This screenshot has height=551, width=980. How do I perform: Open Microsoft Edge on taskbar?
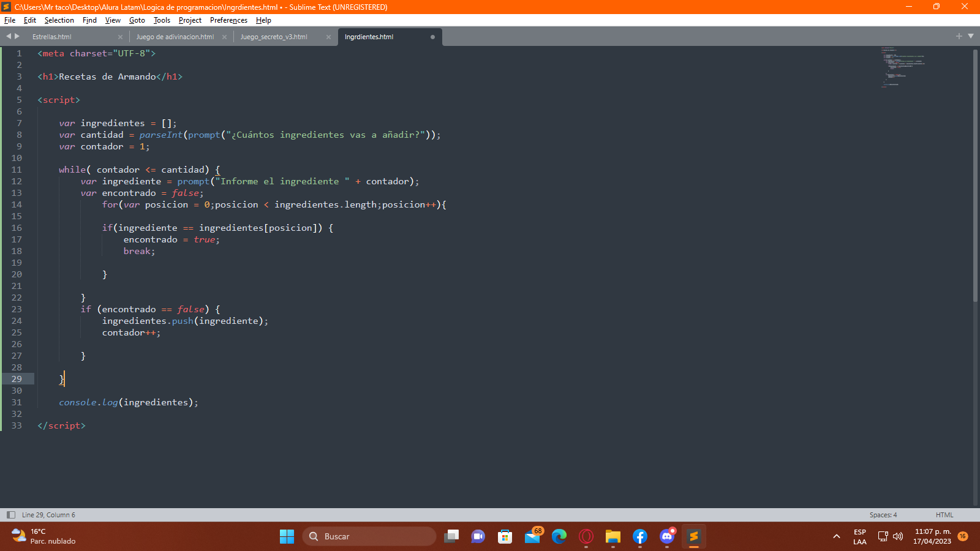[559, 536]
